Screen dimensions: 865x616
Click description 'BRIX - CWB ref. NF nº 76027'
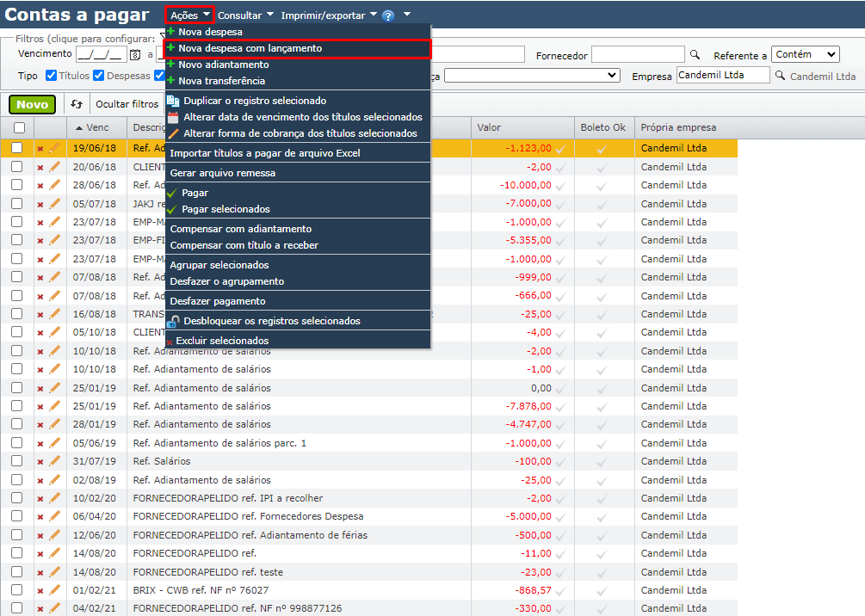coord(201,590)
